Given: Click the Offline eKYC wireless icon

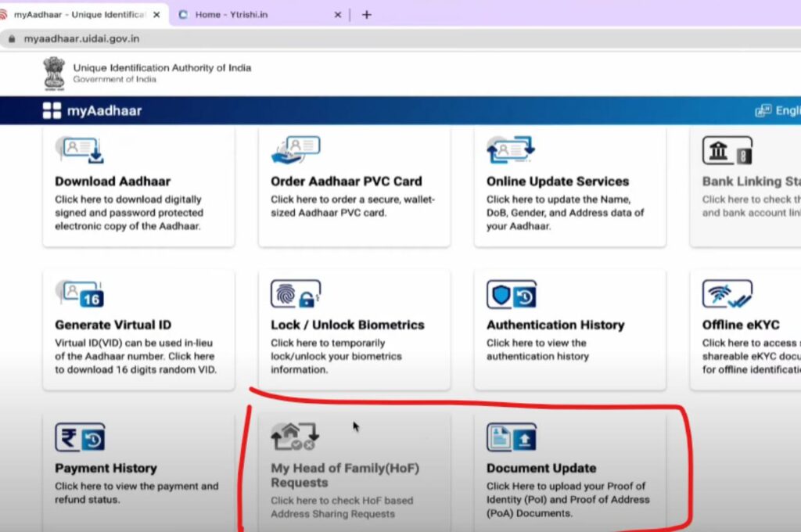Looking at the screenshot, I should [x=726, y=293].
